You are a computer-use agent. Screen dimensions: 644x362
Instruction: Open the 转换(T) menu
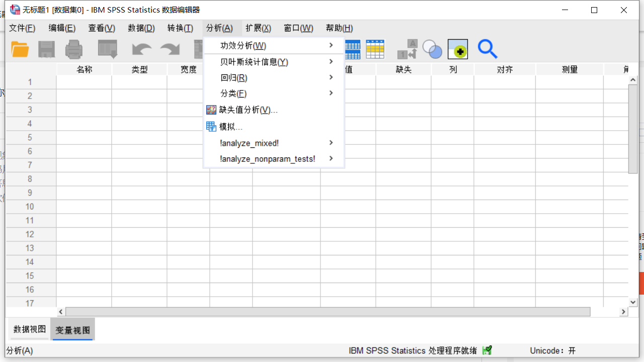[x=180, y=28]
